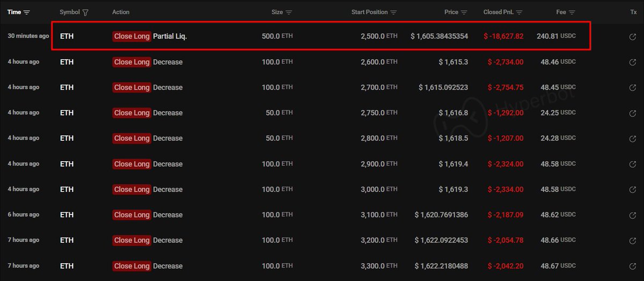Click the $ -1,292.00 closed PnL
Viewport: 644px width, 281px height.
(x=506, y=113)
